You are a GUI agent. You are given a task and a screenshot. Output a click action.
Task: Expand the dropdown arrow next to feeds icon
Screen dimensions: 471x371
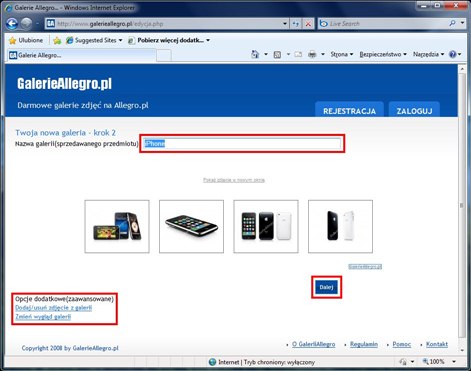tap(288, 54)
